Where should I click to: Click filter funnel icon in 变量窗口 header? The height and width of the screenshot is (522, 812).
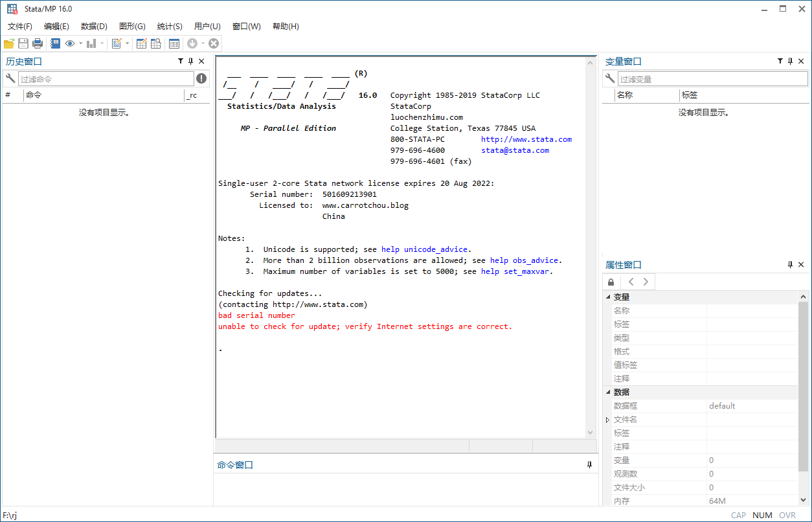coord(780,61)
